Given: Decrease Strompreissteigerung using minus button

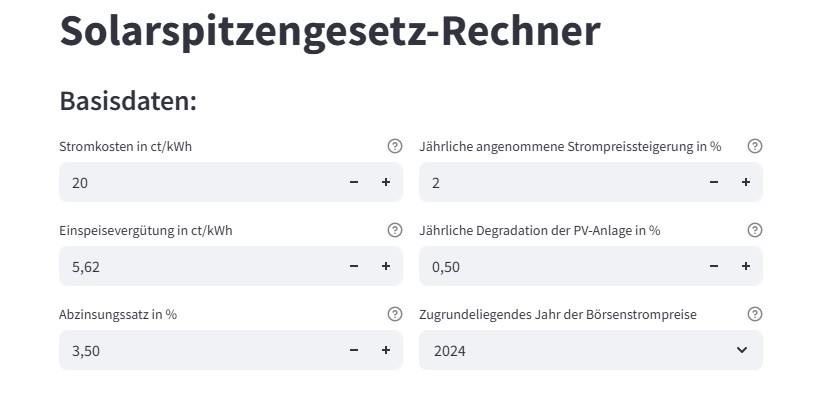Looking at the screenshot, I should click(x=714, y=182).
